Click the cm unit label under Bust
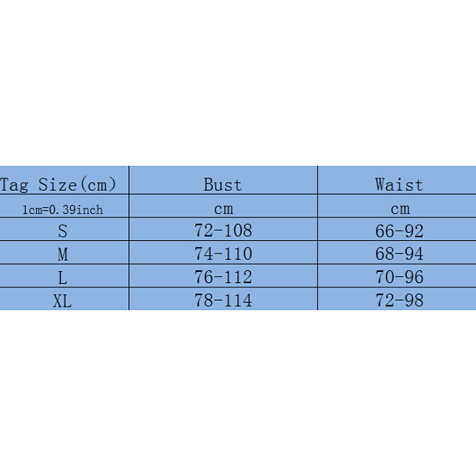 tap(222, 209)
